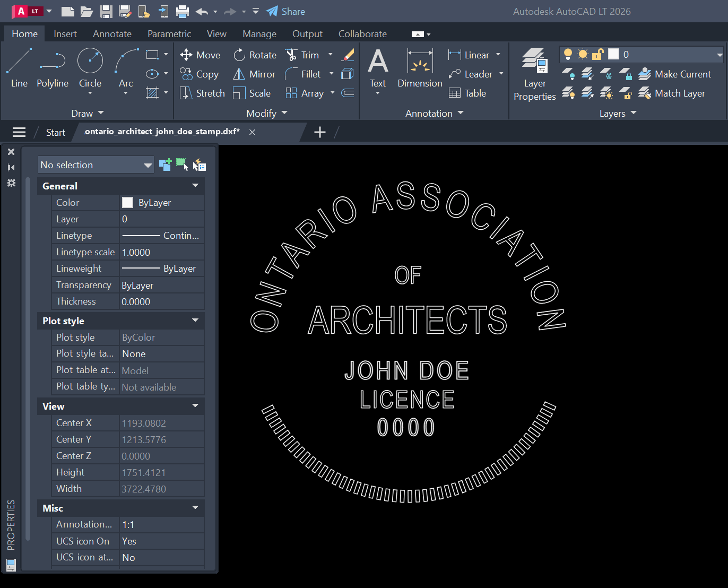
Task: Click the Move tool icon
Action: coord(186,55)
